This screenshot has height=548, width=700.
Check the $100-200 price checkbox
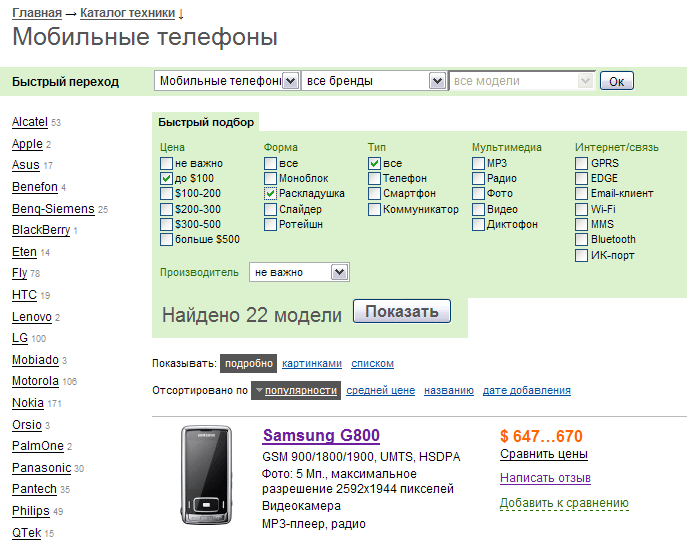pos(166,194)
